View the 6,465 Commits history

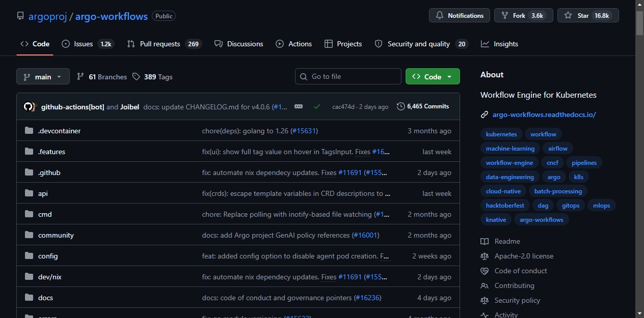423,106
